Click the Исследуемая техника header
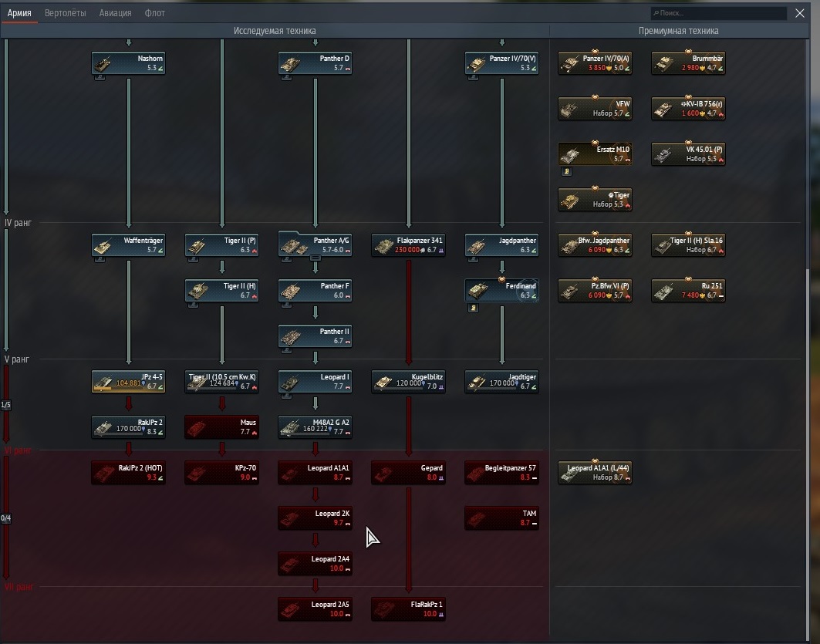Viewport: 820px width, 644px height. [x=275, y=31]
